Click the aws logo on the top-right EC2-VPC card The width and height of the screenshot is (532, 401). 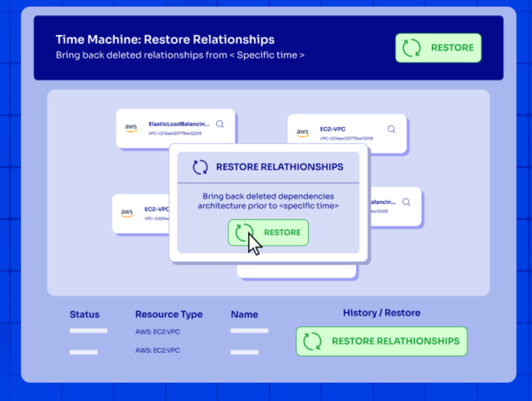[302, 133]
